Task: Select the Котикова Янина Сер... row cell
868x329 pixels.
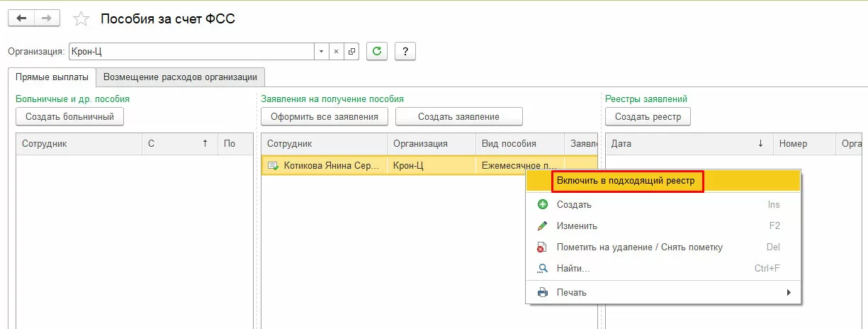Action: tap(325, 166)
